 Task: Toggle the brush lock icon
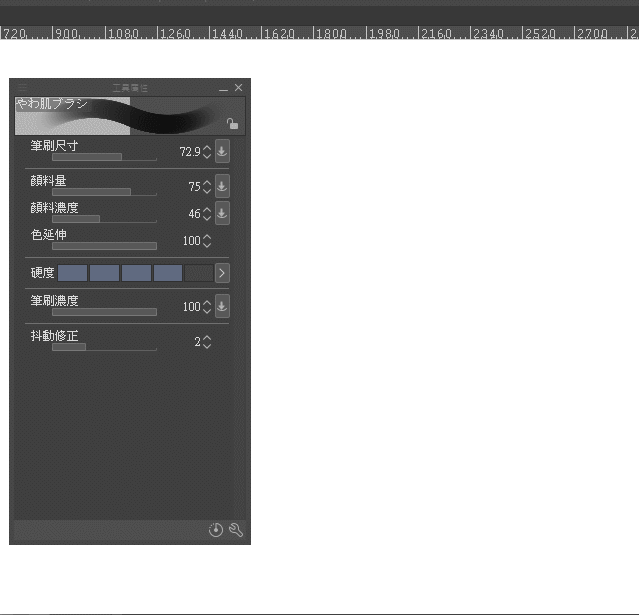pos(232,123)
